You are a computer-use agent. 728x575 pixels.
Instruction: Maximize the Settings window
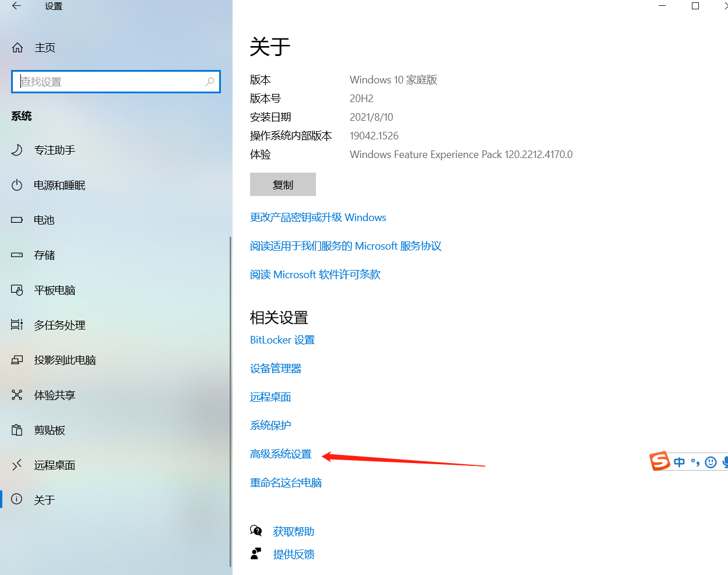695,6
